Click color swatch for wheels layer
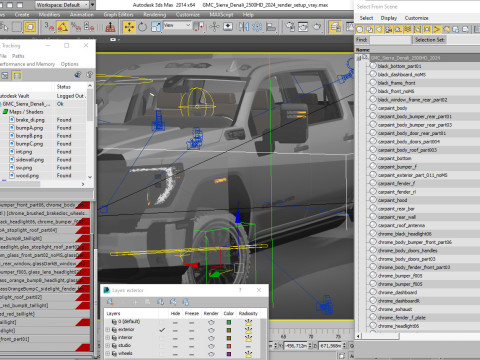The image size is (480, 360). pyautogui.click(x=229, y=354)
